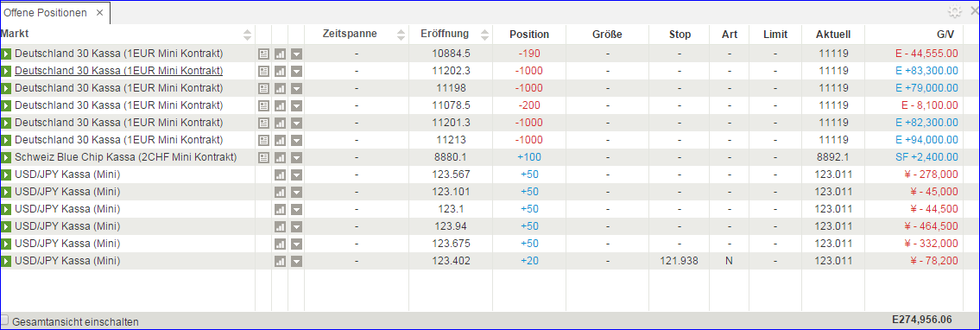Click the green arrow for USD/JPY opened at 123.567
Image resolution: width=980 pixels, height=330 pixels.
(x=6, y=175)
